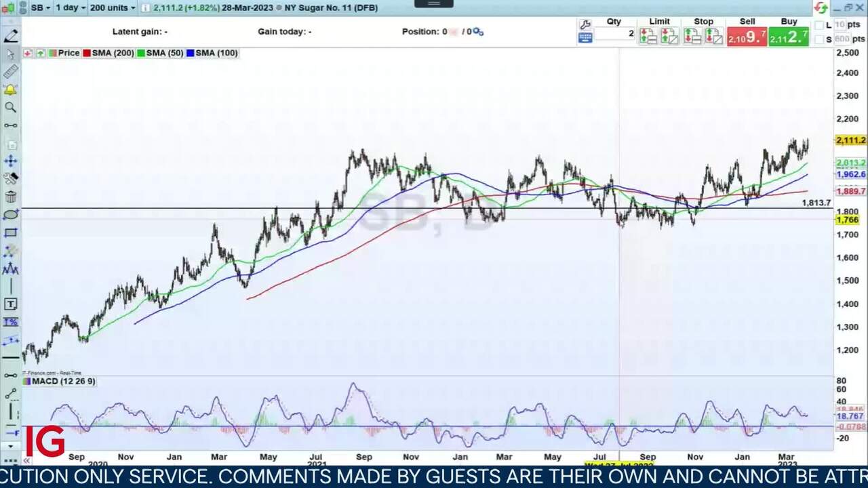Click the blue keyboard icon
The height and width of the screenshot is (488, 868).
(585, 38)
